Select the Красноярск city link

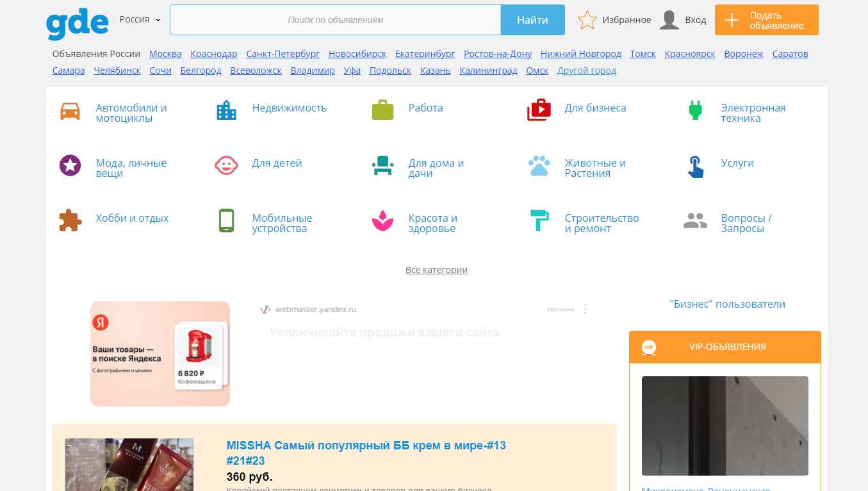pyautogui.click(x=690, y=54)
